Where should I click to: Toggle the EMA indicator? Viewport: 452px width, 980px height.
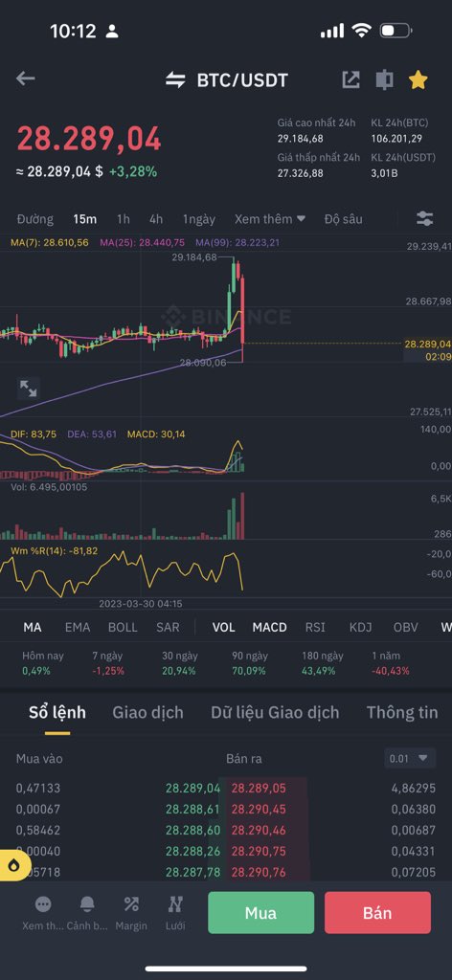click(78, 628)
